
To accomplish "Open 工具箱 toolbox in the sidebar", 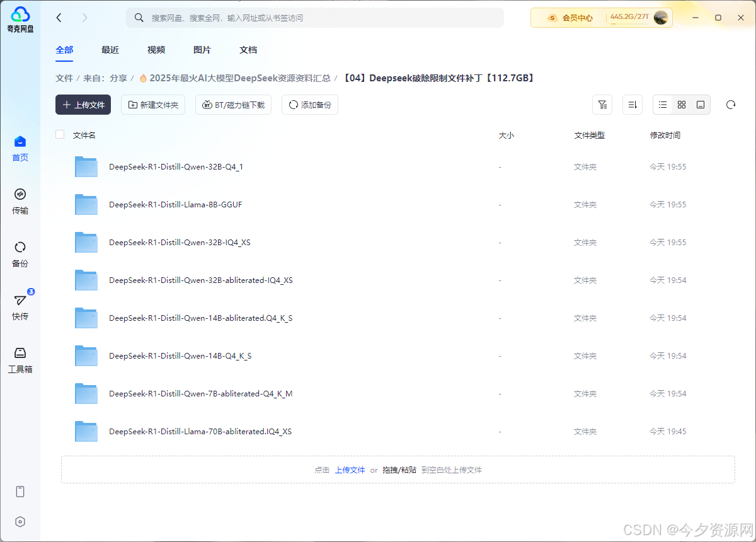I will pyautogui.click(x=20, y=360).
